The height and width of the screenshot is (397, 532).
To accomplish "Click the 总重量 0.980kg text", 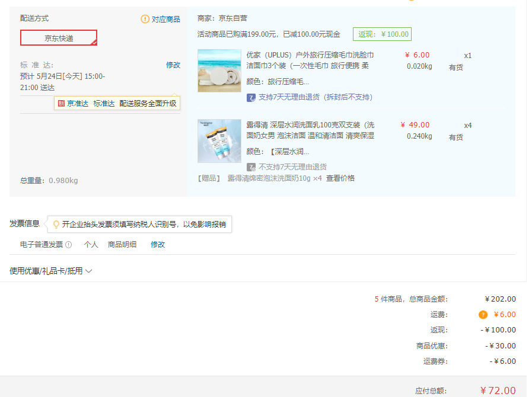I will coord(49,180).
